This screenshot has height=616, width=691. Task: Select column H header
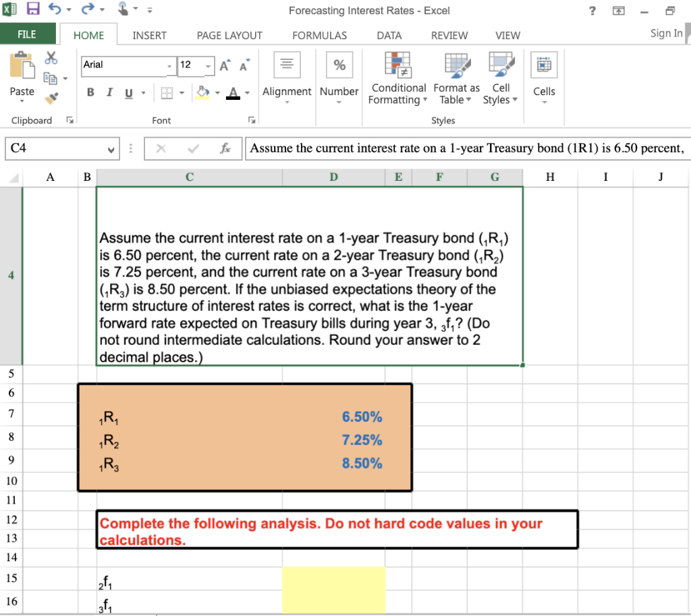click(550, 177)
